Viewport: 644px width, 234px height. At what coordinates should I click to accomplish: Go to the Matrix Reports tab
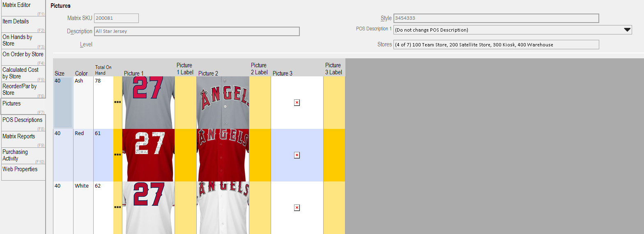(23, 140)
